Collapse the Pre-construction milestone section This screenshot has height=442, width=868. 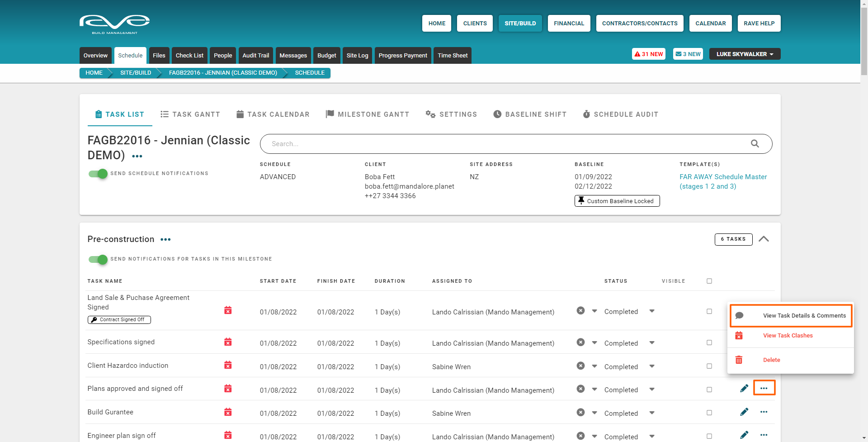763,239
